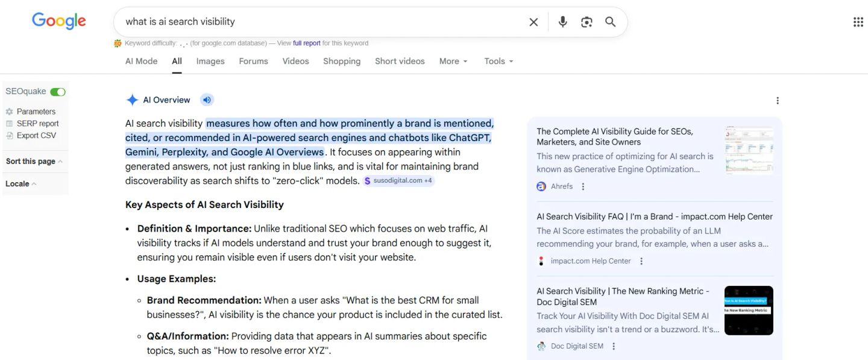Open AI Overview three-dot options menu
This screenshot has width=868, height=360.
pyautogui.click(x=778, y=101)
